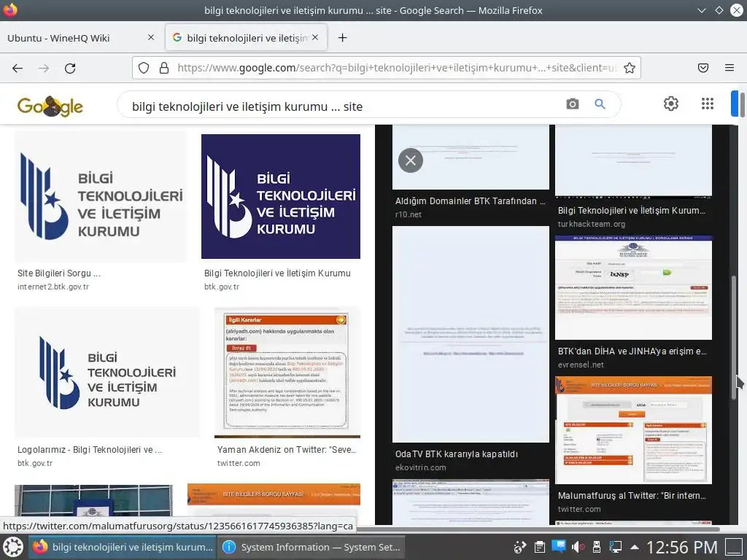Expand hidden system tray icons arrow
This screenshot has height=560, width=747.
635,548
